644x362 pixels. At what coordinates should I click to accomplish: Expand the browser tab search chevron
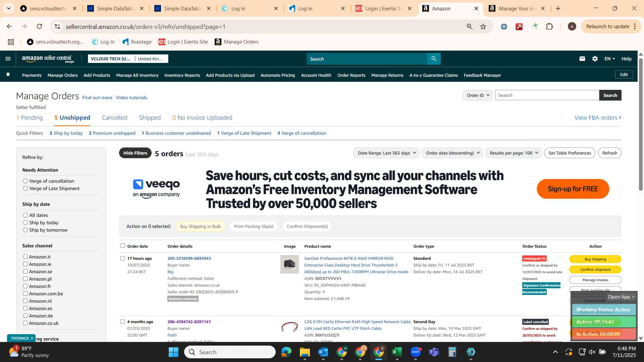pyautogui.click(x=8, y=8)
